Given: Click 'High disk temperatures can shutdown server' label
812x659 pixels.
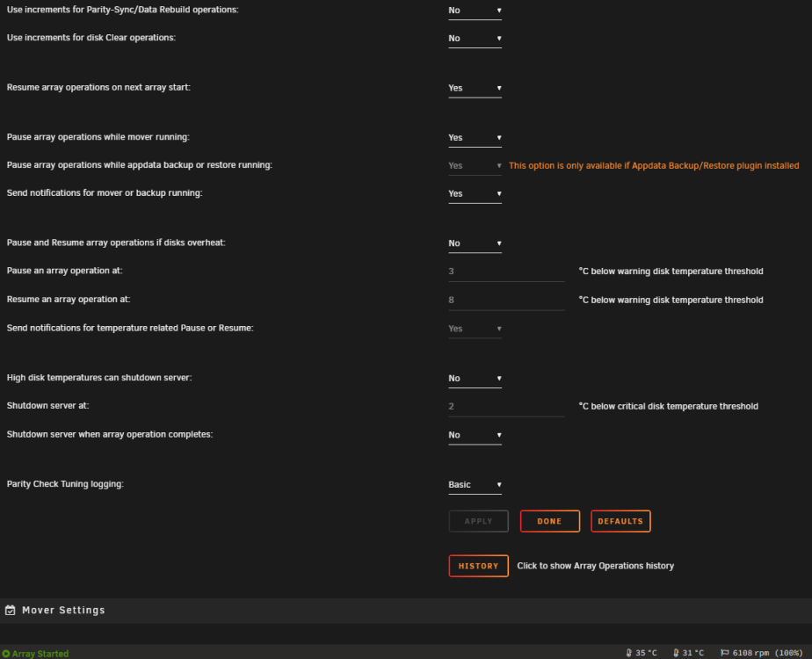Looking at the screenshot, I should (x=99, y=378).
